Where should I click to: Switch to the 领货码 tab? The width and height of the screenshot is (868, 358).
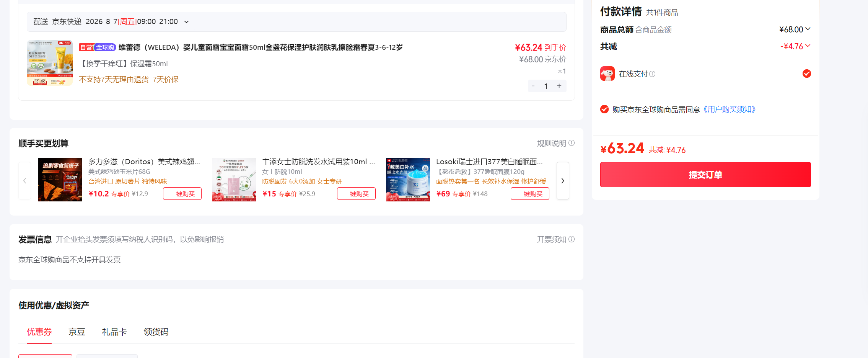tap(156, 332)
